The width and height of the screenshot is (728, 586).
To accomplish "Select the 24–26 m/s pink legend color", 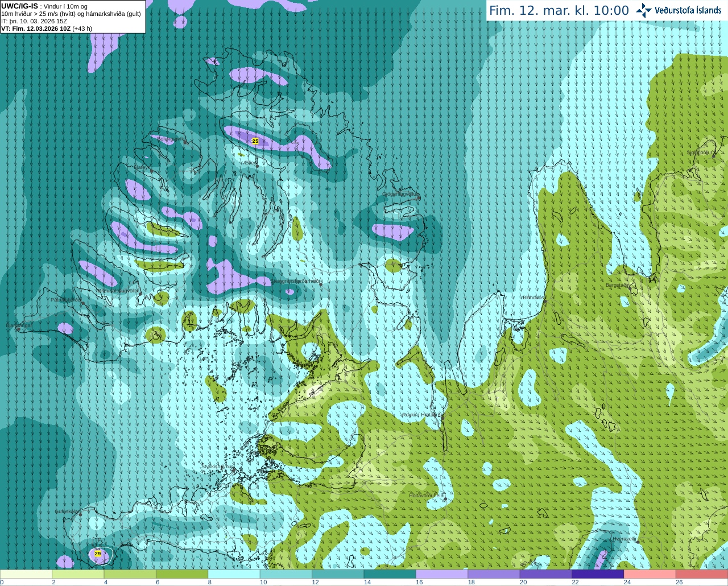I will 650,574.
